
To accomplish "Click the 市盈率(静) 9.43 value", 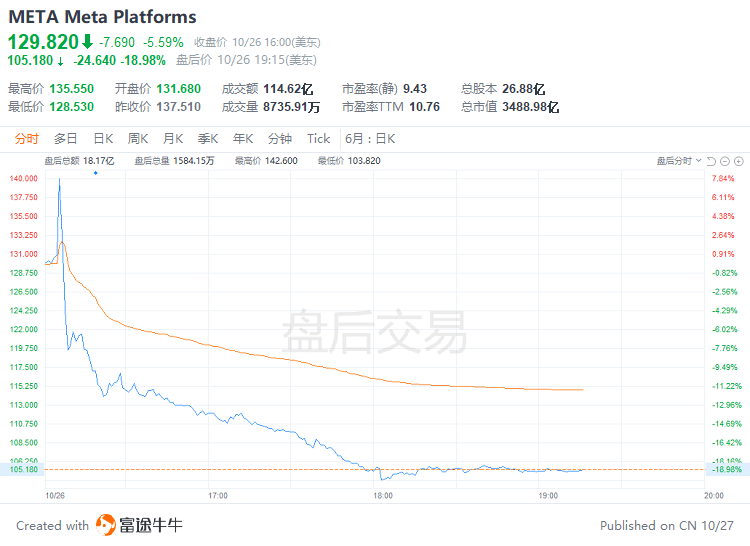I will [415, 89].
